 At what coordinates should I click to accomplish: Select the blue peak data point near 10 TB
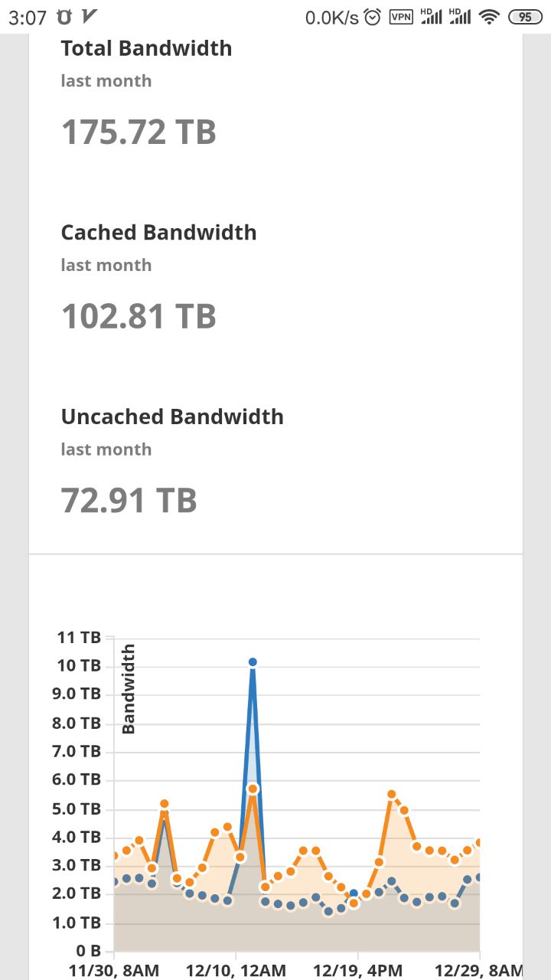253,661
